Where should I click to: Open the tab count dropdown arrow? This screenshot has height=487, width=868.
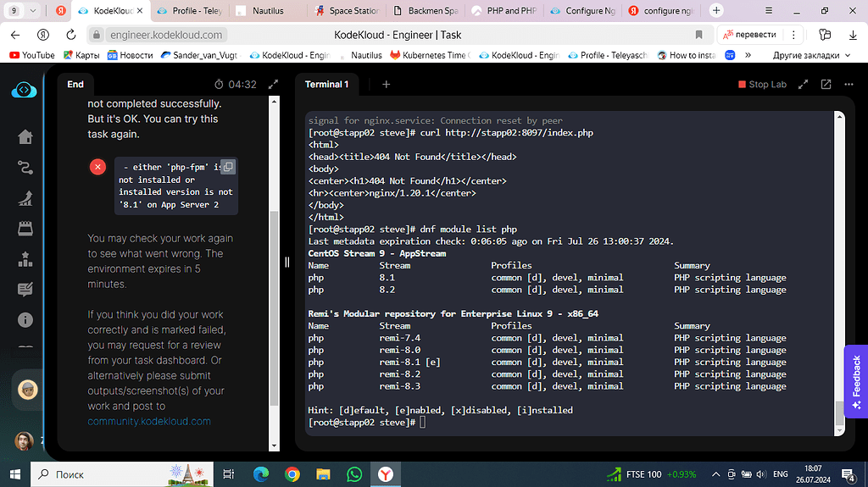(33, 10)
